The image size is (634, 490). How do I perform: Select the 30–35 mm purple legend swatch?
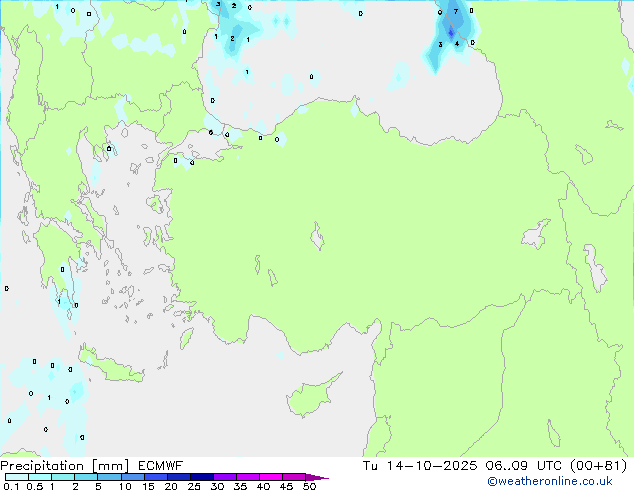tap(224, 477)
